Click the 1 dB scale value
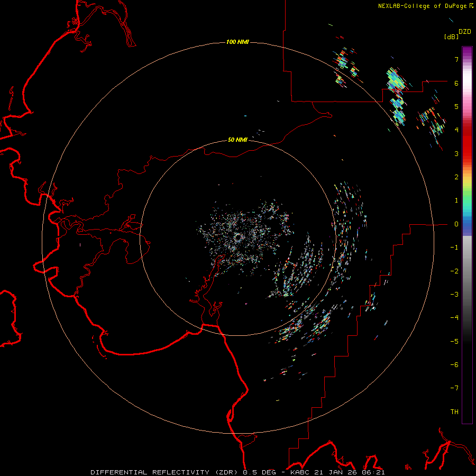This screenshot has height=476, width=476. [x=456, y=200]
